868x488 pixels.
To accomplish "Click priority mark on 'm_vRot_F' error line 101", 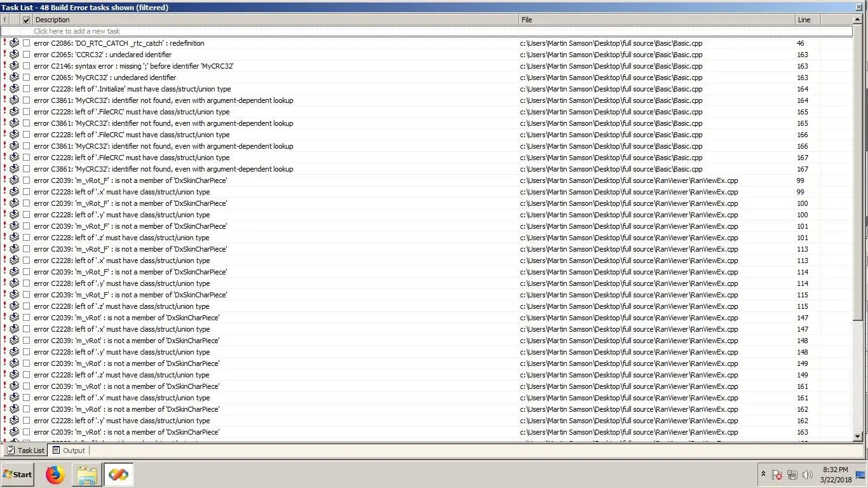I will [x=4, y=226].
